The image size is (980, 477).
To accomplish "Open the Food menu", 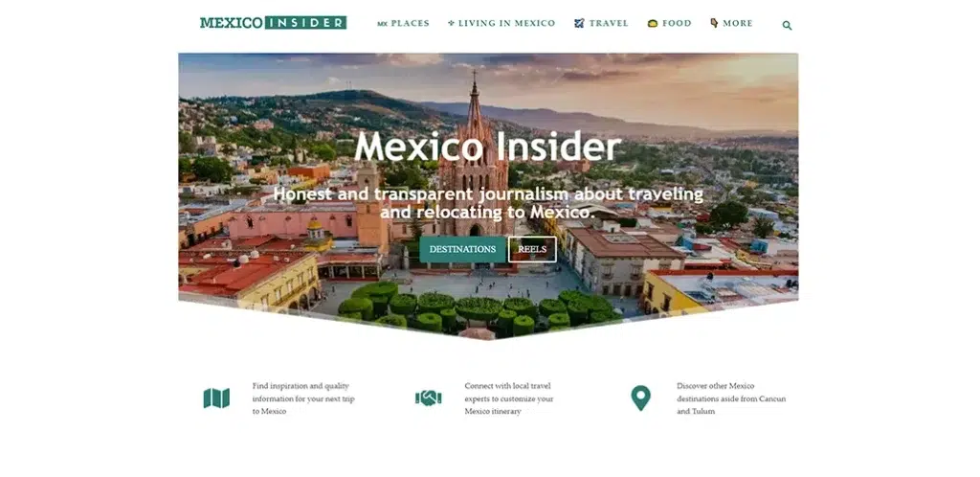I will coord(669,24).
